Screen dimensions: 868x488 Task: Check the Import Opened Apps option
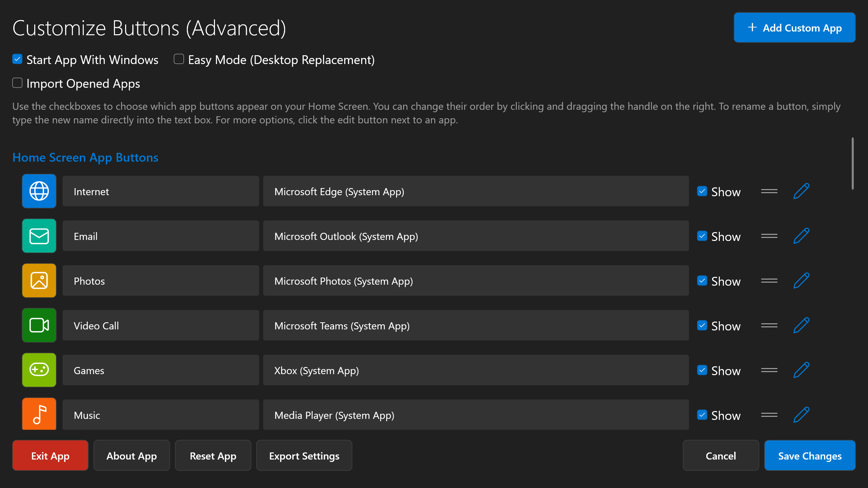coord(17,83)
